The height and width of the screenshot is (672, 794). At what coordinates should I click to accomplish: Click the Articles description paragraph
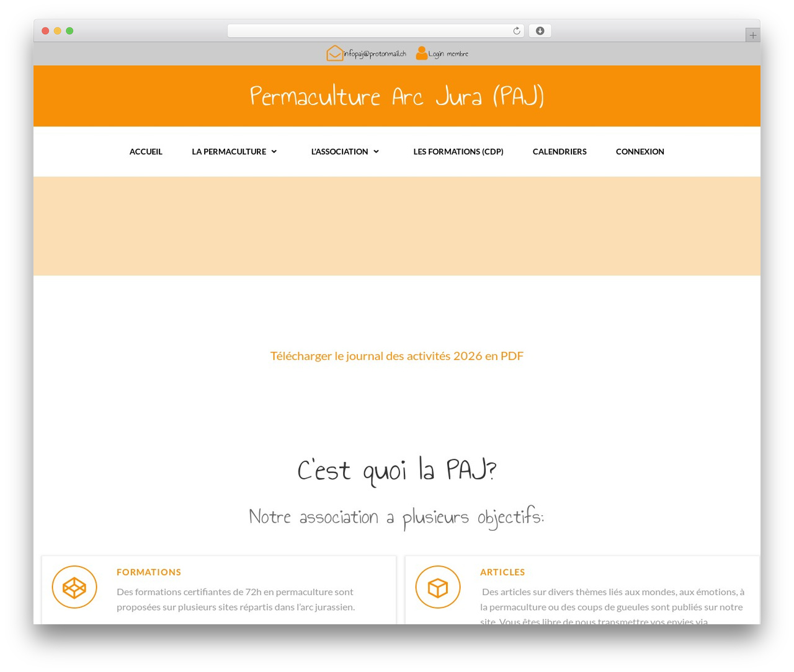click(613, 607)
